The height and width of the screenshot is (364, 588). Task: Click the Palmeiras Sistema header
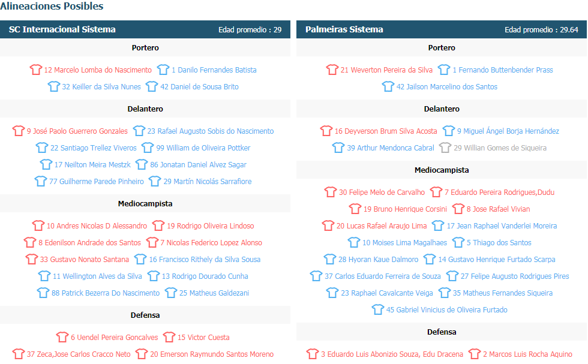(344, 29)
